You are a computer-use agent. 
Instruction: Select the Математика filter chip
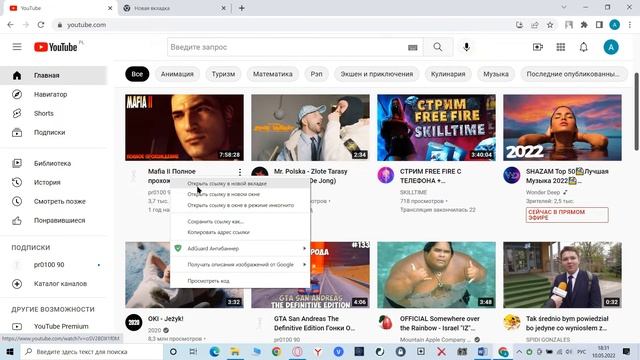(273, 74)
